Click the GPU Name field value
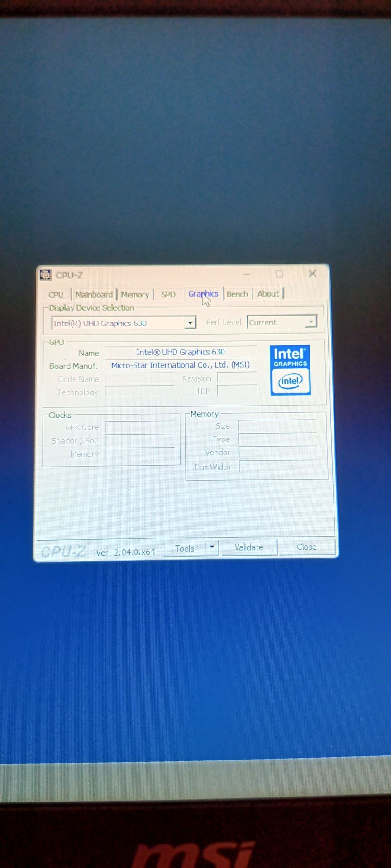 (181, 352)
